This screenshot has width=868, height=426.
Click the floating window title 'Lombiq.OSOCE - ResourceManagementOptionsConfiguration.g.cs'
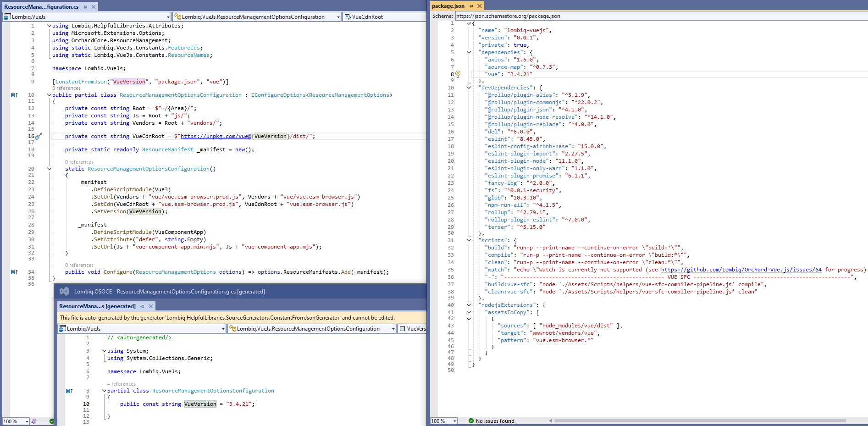[x=170, y=292]
